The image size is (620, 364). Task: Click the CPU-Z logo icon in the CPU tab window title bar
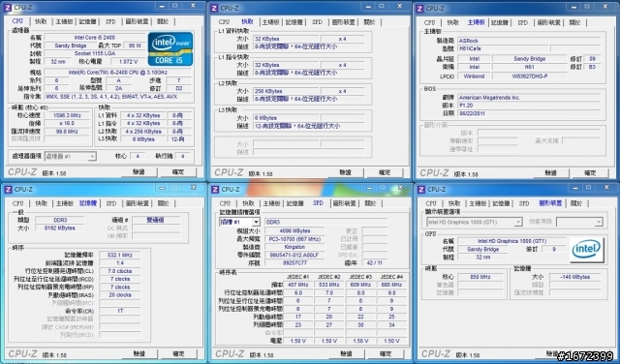point(8,8)
